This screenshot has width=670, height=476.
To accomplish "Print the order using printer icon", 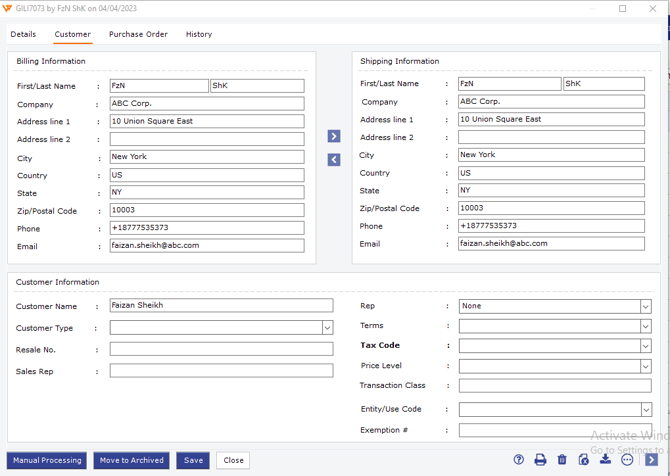I will click(x=540, y=460).
